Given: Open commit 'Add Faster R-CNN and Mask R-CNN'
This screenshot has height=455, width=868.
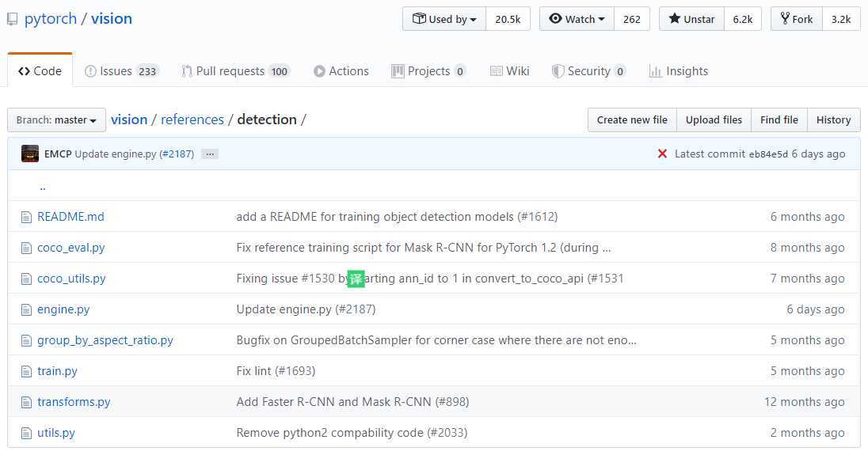Looking at the screenshot, I should 352,402.
